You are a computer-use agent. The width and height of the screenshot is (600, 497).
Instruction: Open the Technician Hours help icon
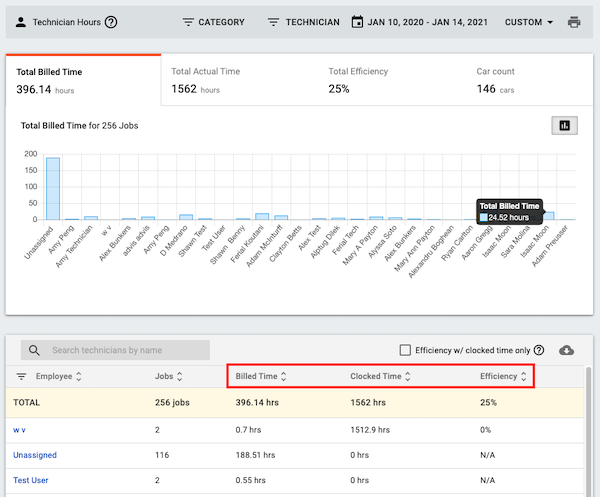[x=111, y=22]
